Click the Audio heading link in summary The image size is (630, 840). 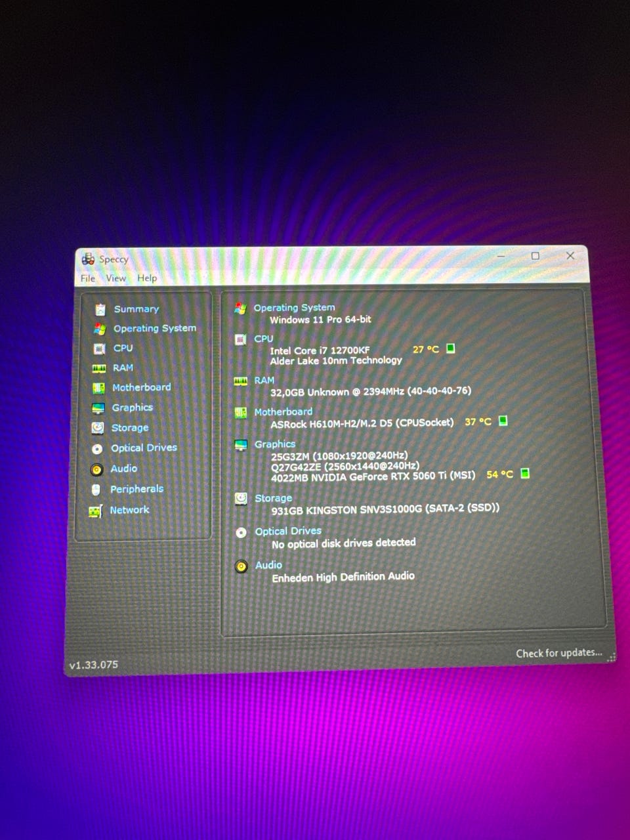[x=268, y=565]
